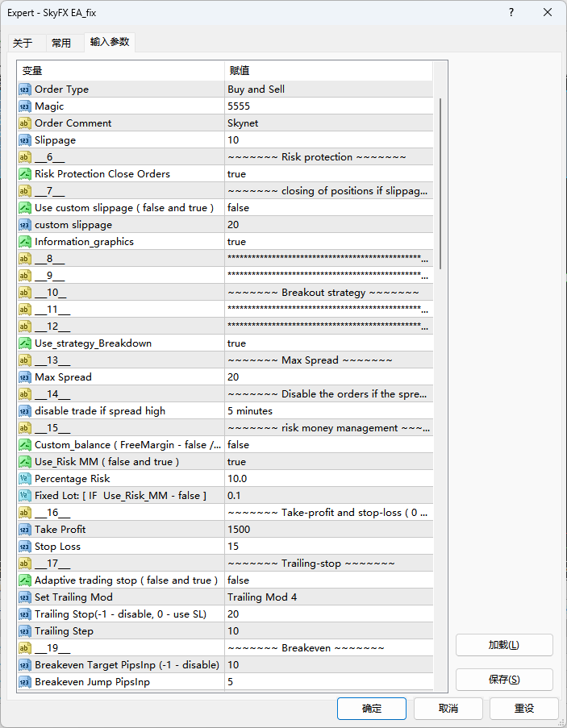
Task: Click the vertical scrollbar of parameter list
Action: [x=440, y=185]
